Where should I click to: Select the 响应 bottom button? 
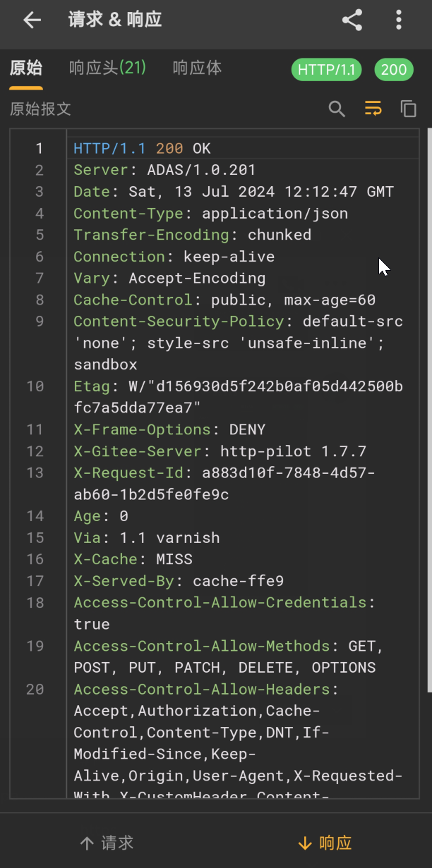pos(325,843)
